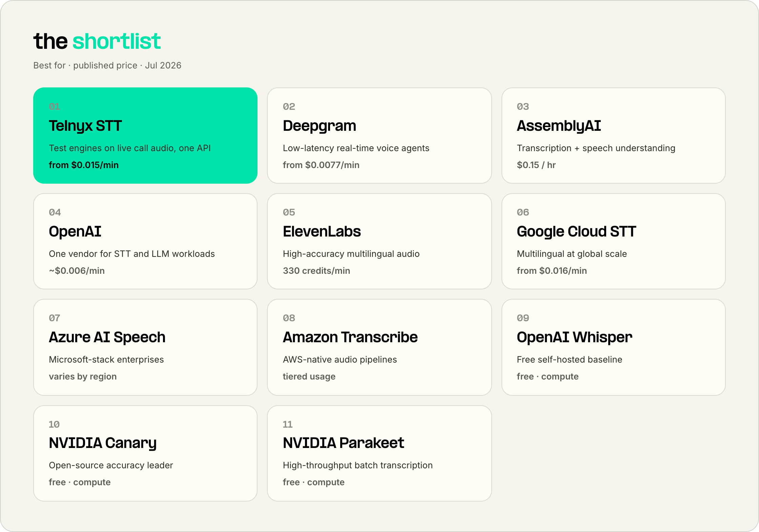759x532 pixels.
Task: Open the Telnyx STT card title
Action: tap(85, 126)
